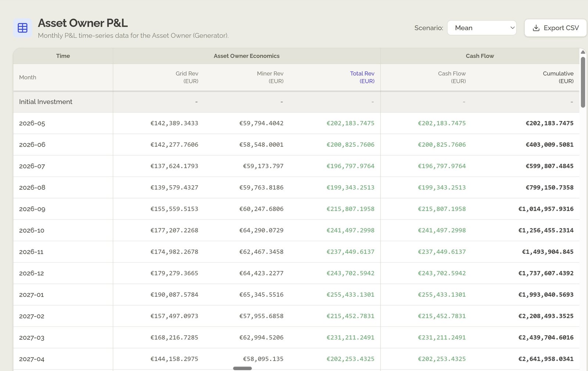This screenshot has height=371, width=588.
Task: Click Miner Rev value €64,290.0729
Action: 261,231
